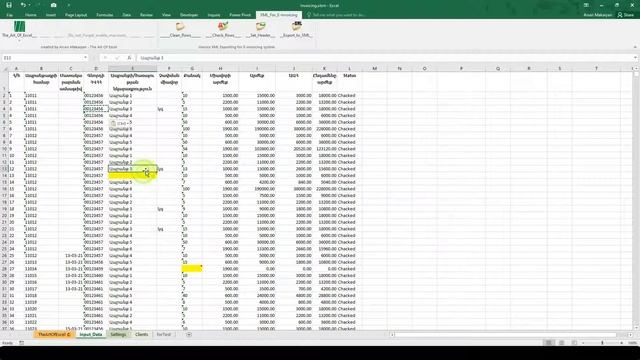Click the Insert Function fx icon
This screenshot has width=640, height=360.
129,58
